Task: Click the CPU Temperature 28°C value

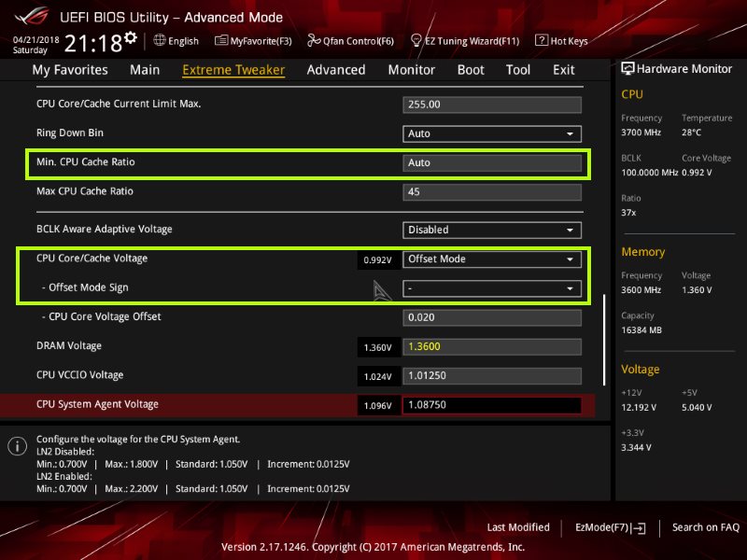Action: click(691, 133)
